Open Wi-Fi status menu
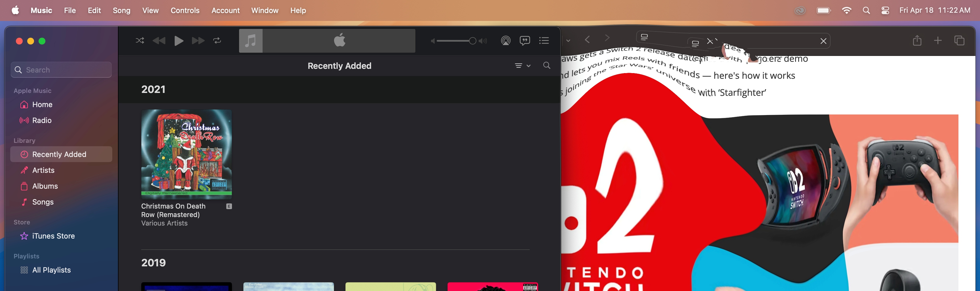The width and height of the screenshot is (980, 291). [x=847, y=11]
